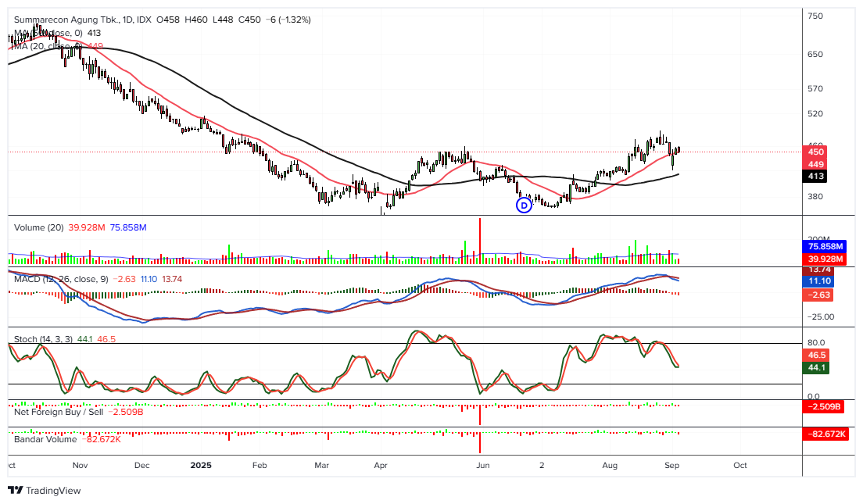Image resolution: width=863 pixels, height=504 pixels.
Task: Click the 13.74 MACD signal label
Action: 818,270
